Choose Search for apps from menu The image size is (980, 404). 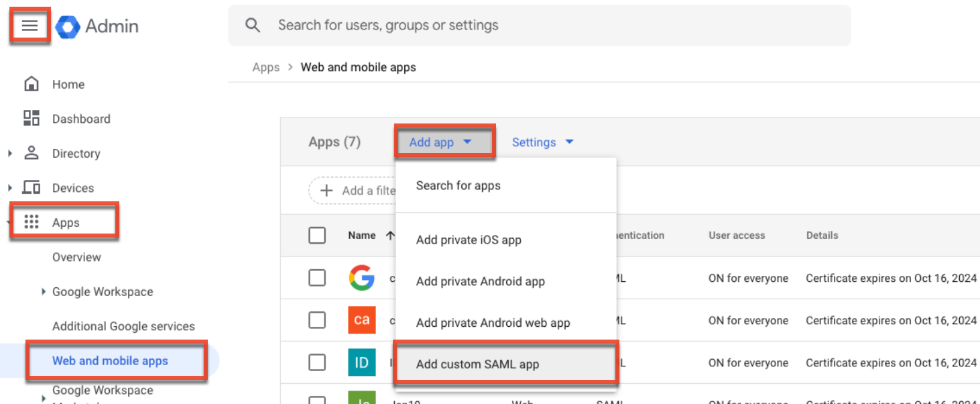point(458,185)
